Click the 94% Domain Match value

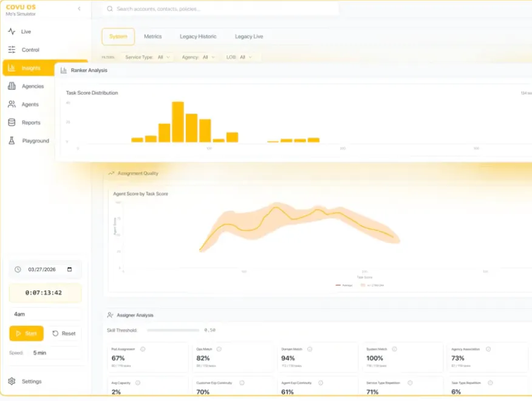(x=288, y=358)
